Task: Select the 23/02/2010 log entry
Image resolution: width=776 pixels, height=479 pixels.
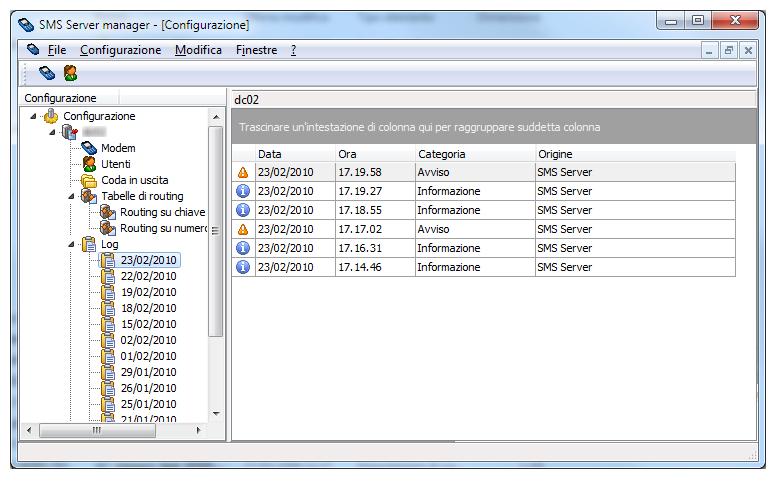Action: pyautogui.click(x=148, y=260)
